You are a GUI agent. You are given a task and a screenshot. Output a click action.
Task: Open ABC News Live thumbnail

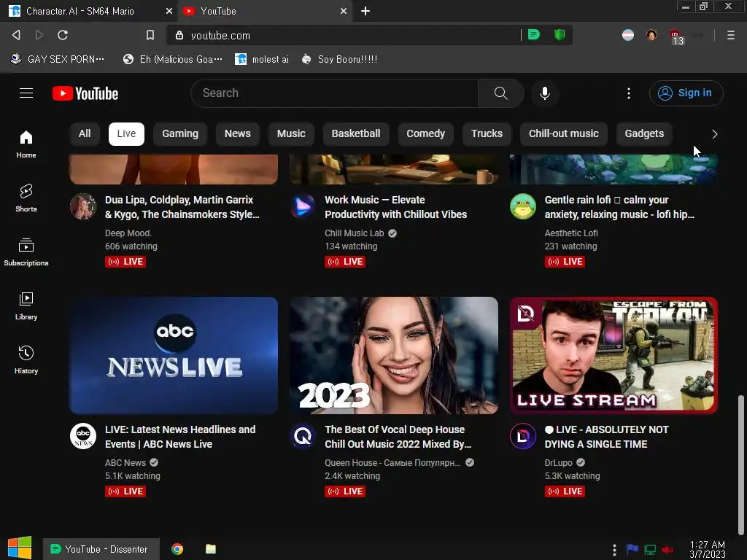click(174, 356)
